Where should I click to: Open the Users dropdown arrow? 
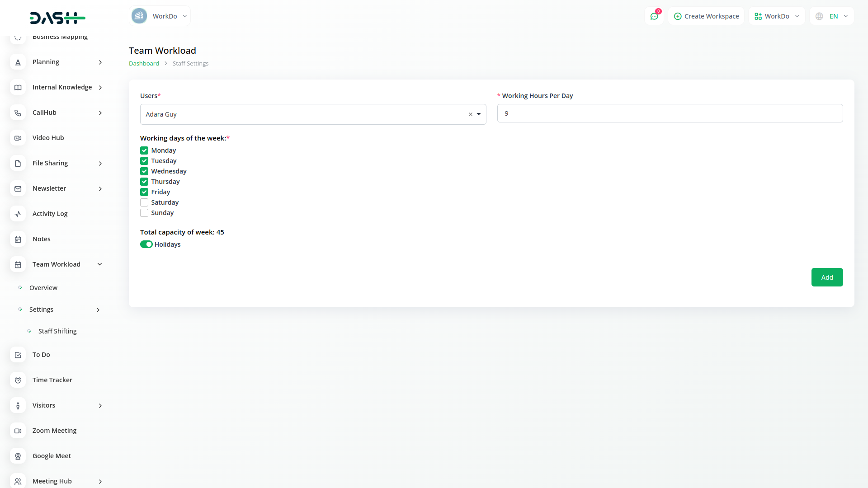[x=479, y=114]
